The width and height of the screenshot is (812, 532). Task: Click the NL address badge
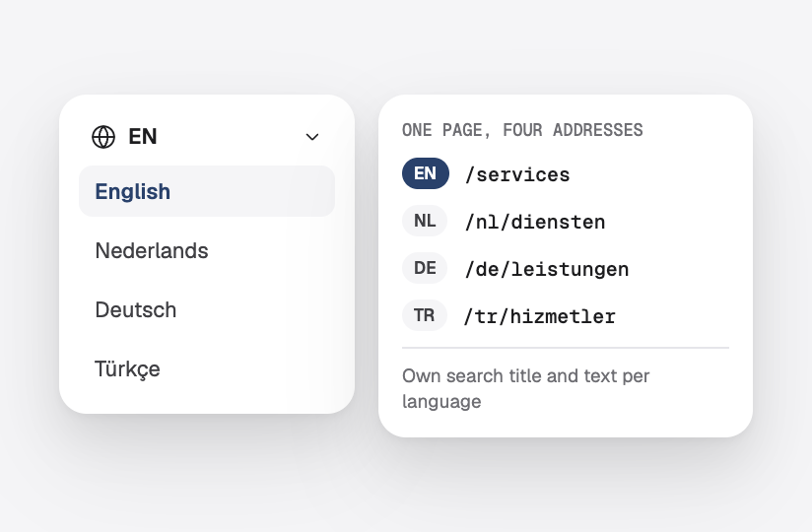point(425,221)
